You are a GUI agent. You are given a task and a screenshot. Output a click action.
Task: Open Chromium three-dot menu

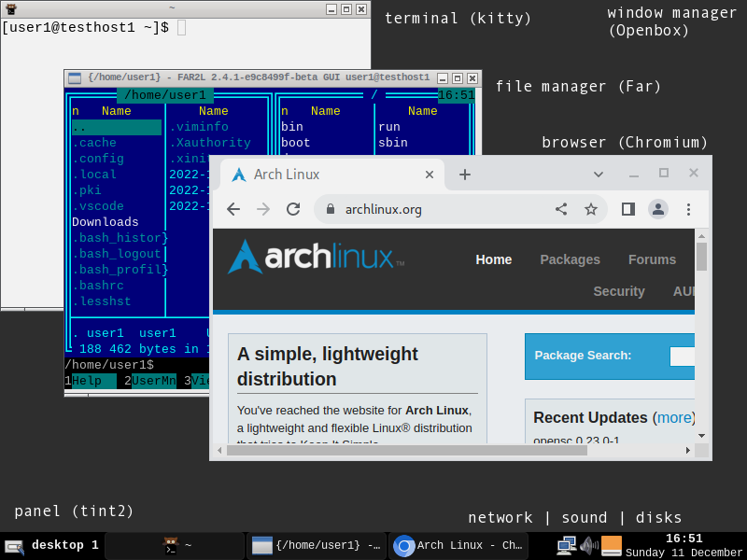(688, 209)
